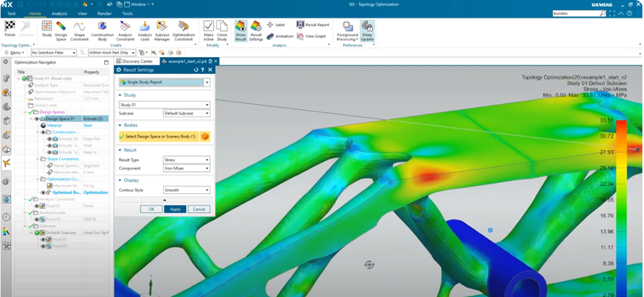Toggle visibility eye of the Optimized Body row

pyautogui.click(x=42, y=193)
